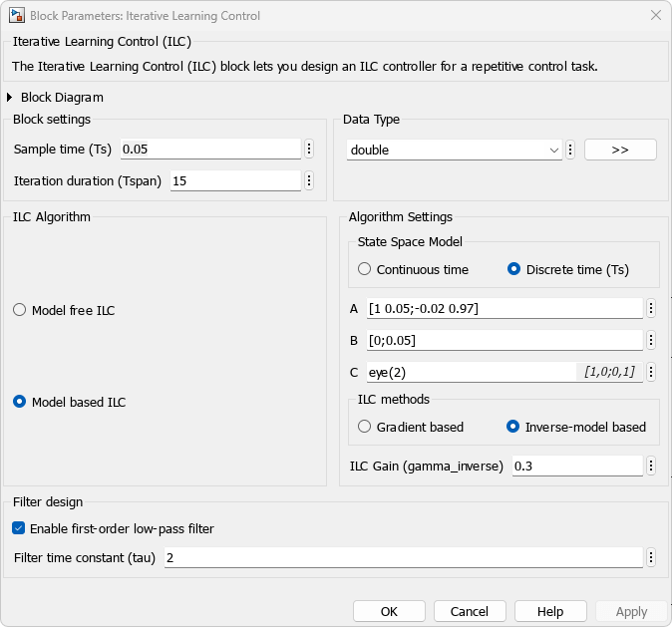Open three-dot options beside Iteration duration
This screenshot has width=672, height=627.
click(x=309, y=180)
